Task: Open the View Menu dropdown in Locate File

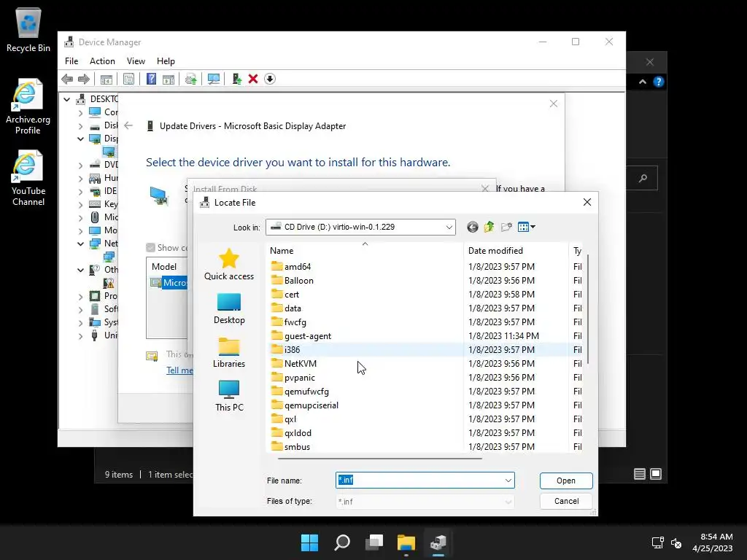Action: (527, 227)
